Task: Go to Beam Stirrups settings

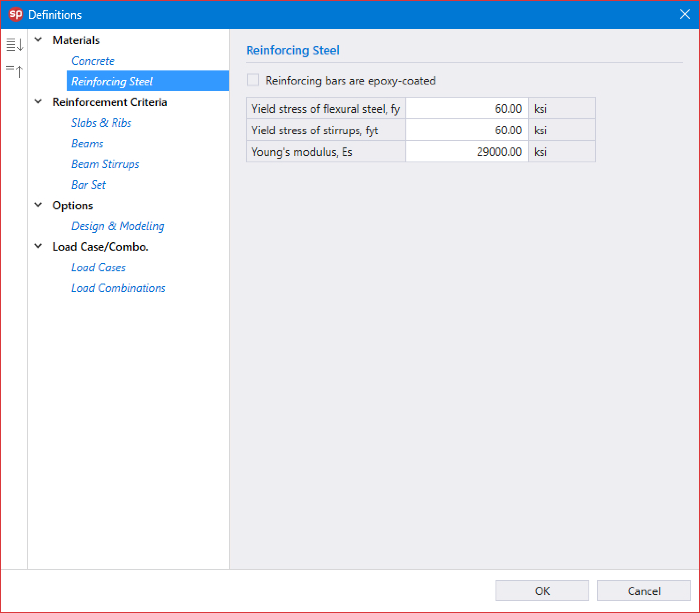Action: click(x=105, y=164)
